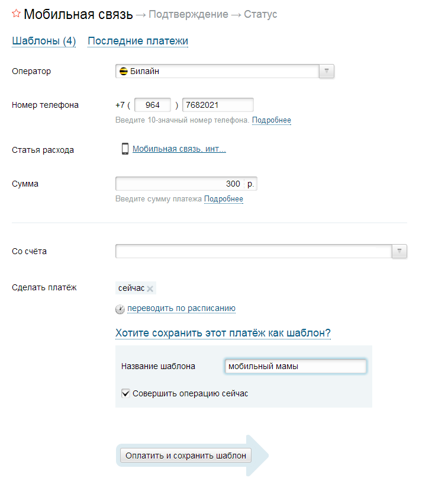This screenshot has height=484, width=448.
Task: Collapse 'Хотите сохранить этот платёж как шаблон?' section
Action: pos(223,333)
